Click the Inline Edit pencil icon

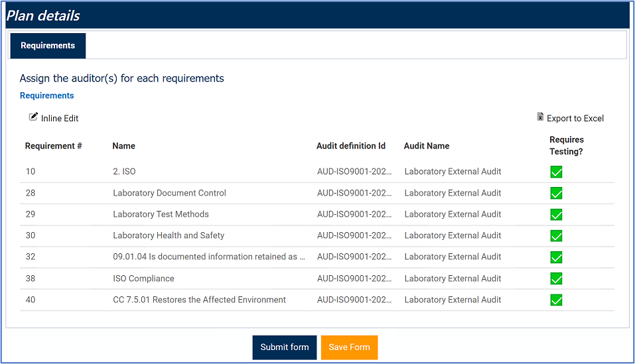tap(34, 117)
